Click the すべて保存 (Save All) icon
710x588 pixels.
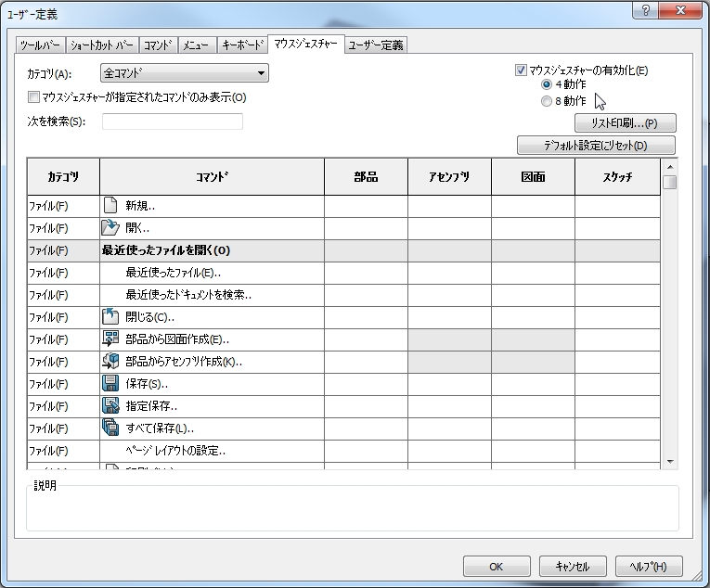[111, 428]
